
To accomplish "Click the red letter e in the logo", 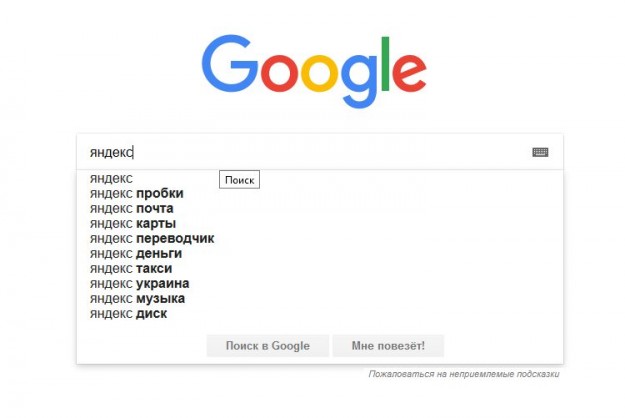I will tap(404, 73).
